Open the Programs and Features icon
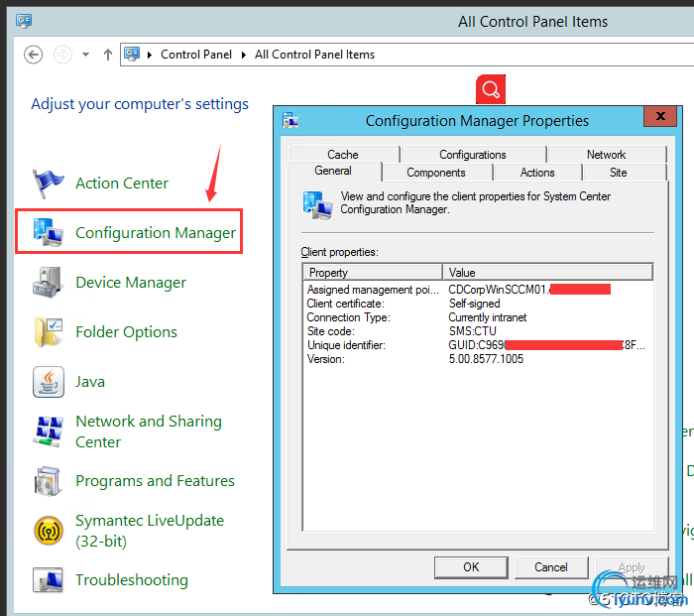The height and width of the screenshot is (616, 694). point(48,481)
